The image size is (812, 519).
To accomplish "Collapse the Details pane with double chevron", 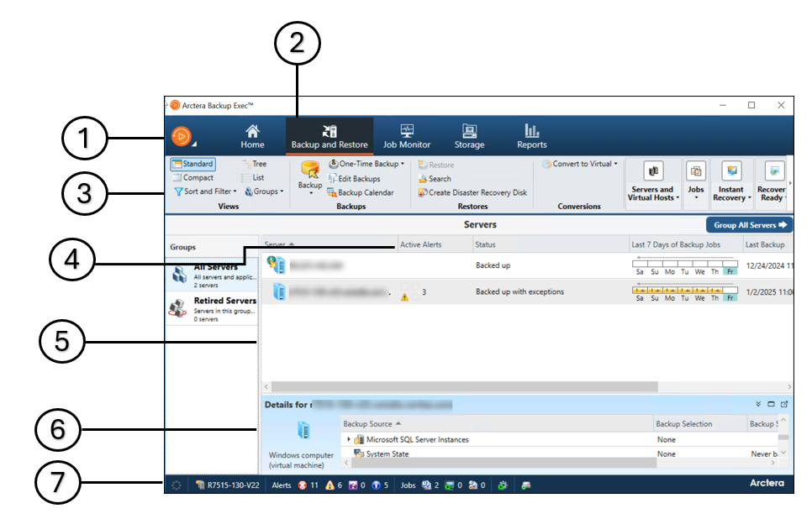I will [758, 404].
